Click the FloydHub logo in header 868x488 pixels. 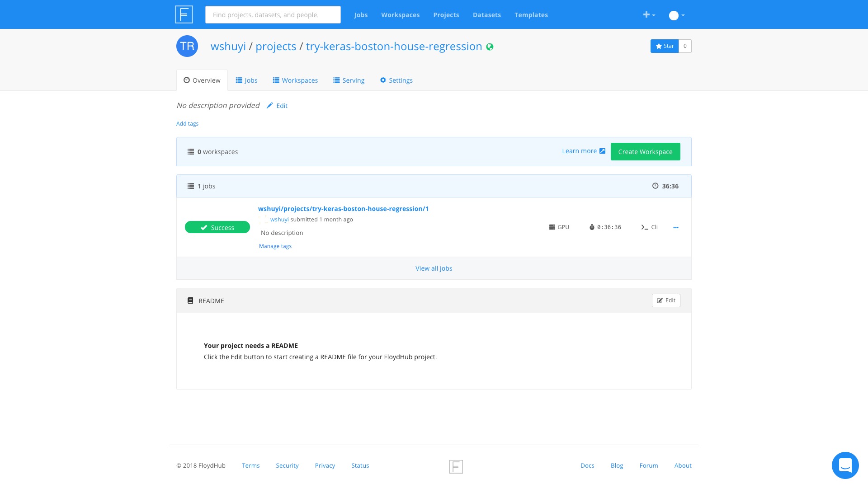tap(184, 14)
